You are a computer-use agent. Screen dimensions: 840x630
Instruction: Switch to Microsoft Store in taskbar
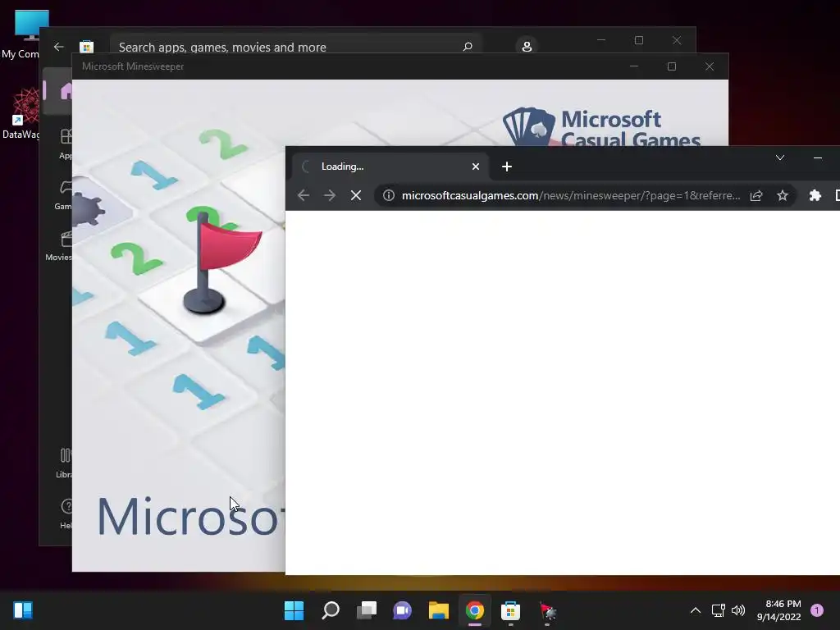pyautogui.click(x=510, y=610)
